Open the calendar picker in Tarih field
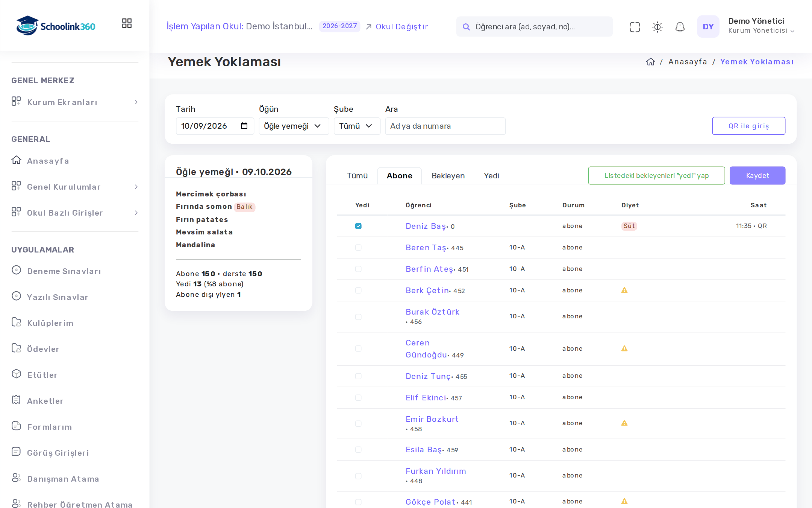Image resolution: width=812 pixels, height=508 pixels. 244,126
